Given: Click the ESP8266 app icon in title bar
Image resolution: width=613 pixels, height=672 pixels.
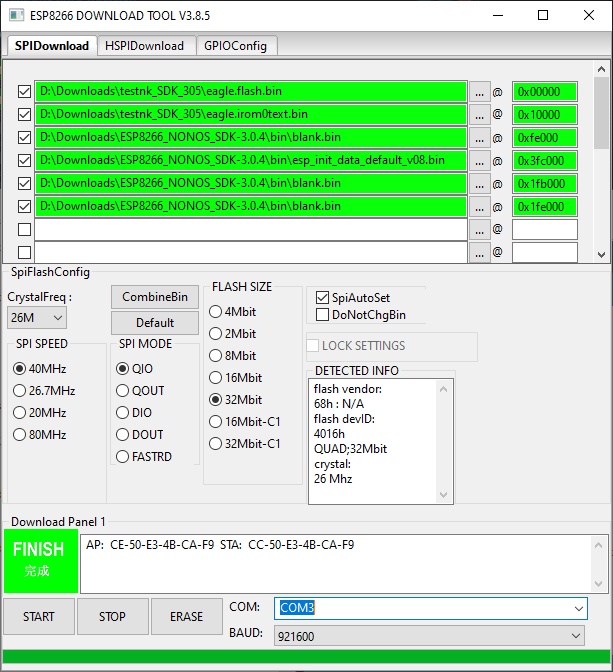Looking at the screenshot, I should coord(16,15).
